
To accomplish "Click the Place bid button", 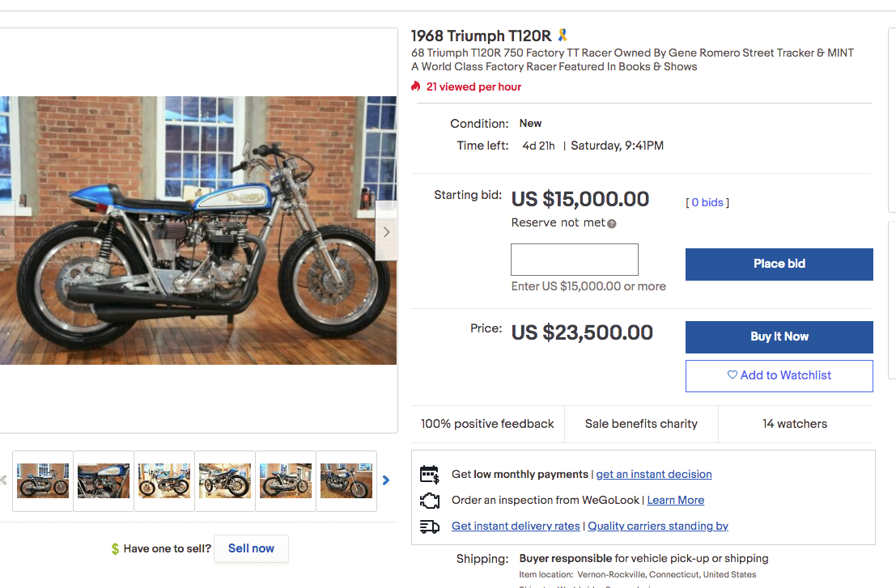I will pos(779,264).
